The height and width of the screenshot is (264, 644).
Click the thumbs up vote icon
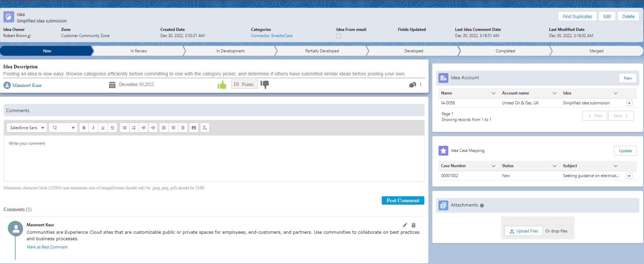point(222,85)
